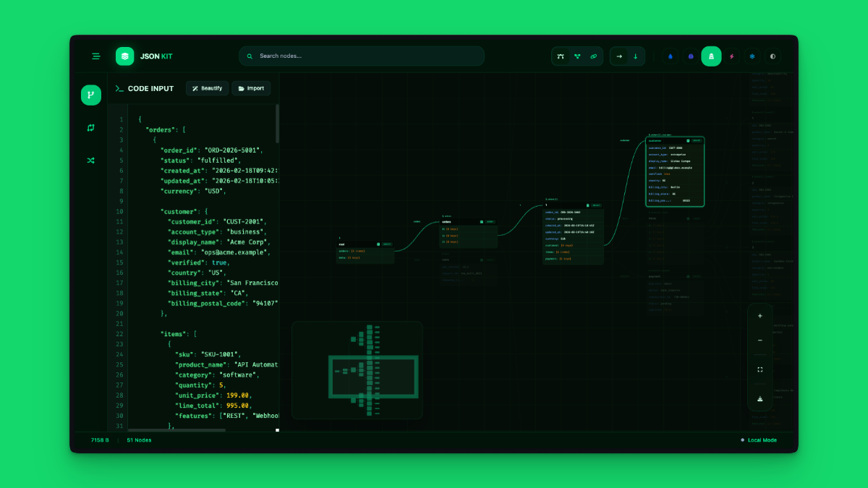
Task: Click the Import button
Action: 251,88
